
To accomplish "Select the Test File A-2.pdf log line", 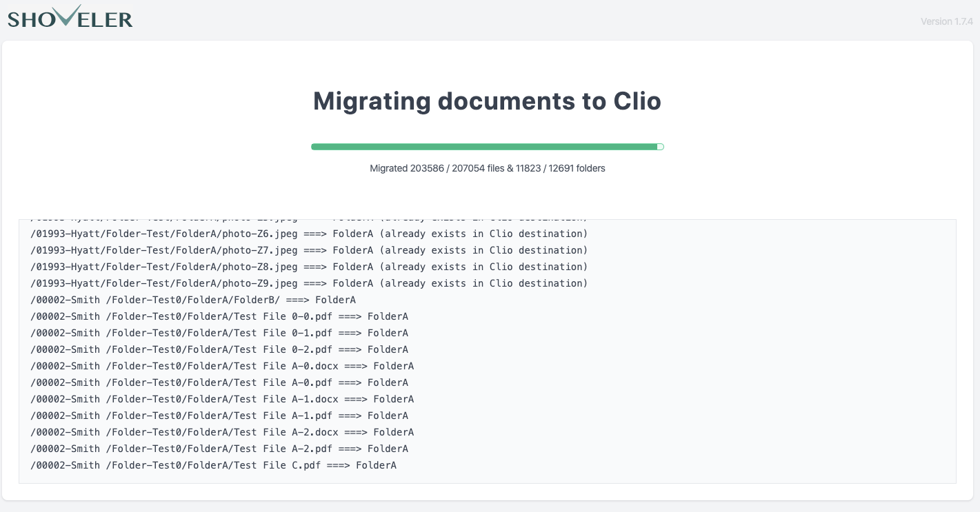I will [x=219, y=449].
